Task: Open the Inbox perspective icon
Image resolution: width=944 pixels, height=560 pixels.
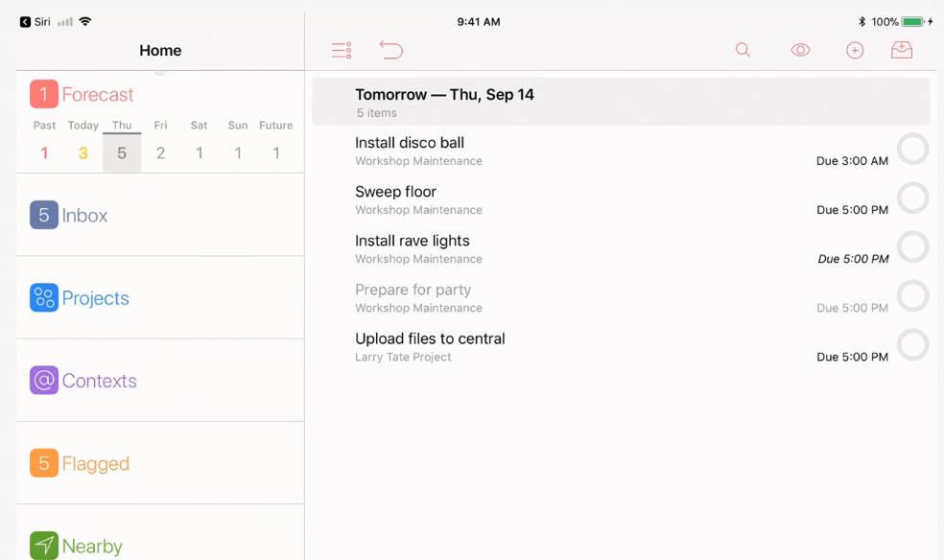Action: click(43, 215)
